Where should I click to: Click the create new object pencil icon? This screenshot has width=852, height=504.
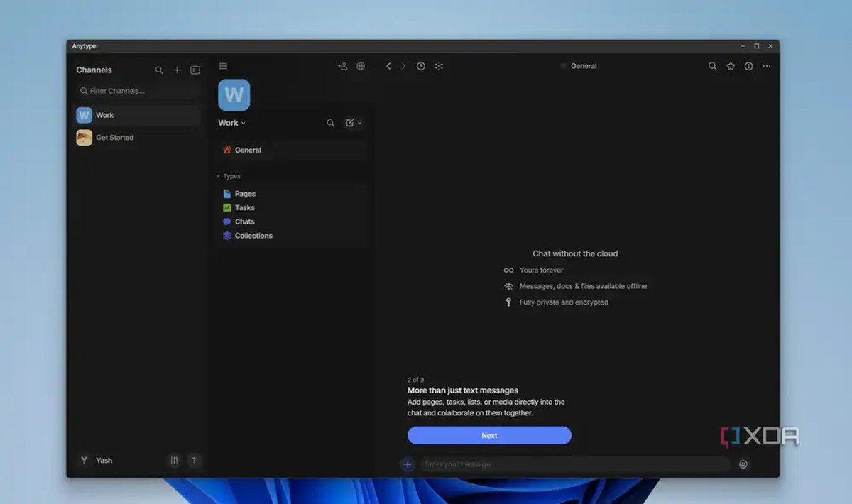(349, 123)
